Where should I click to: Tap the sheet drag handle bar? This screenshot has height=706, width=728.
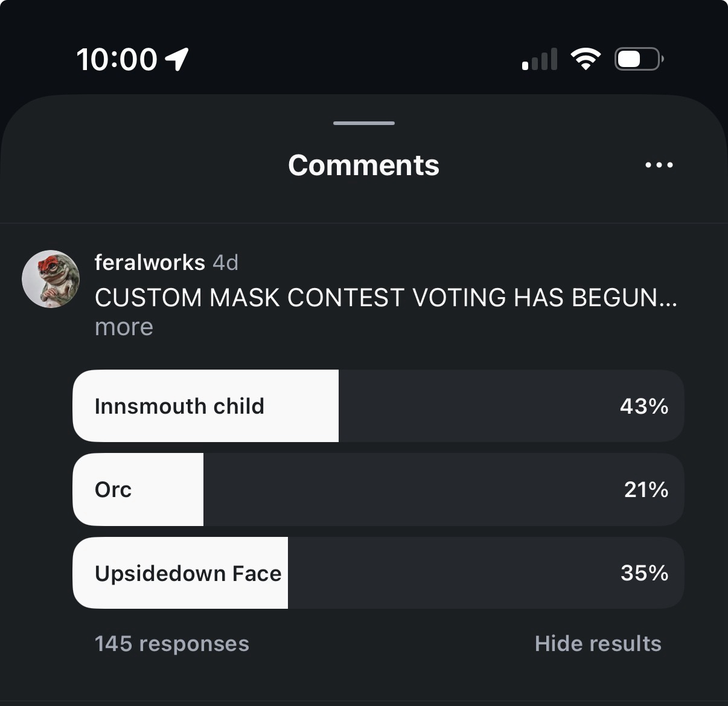pyautogui.click(x=363, y=123)
